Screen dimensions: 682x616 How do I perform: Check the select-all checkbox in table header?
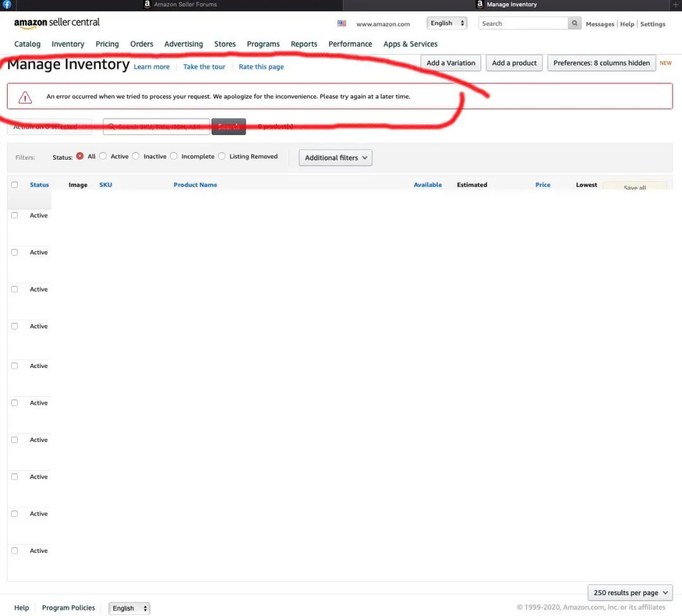pyautogui.click(x=15, y=185)
